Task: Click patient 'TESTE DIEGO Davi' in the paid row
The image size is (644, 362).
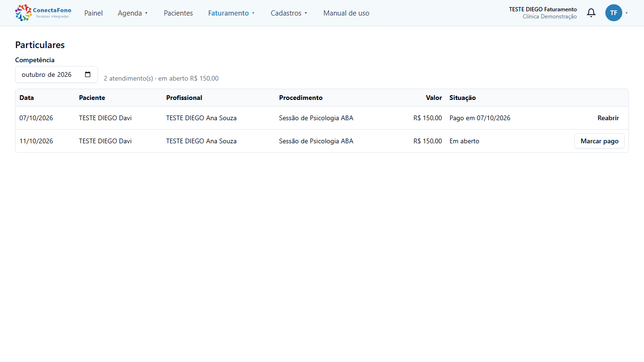Action: click(105, 118)
